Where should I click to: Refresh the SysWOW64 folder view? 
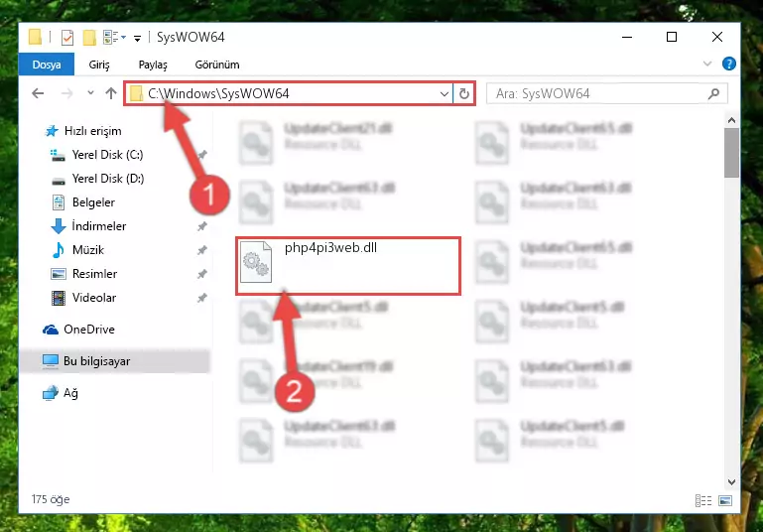[464, 93]
